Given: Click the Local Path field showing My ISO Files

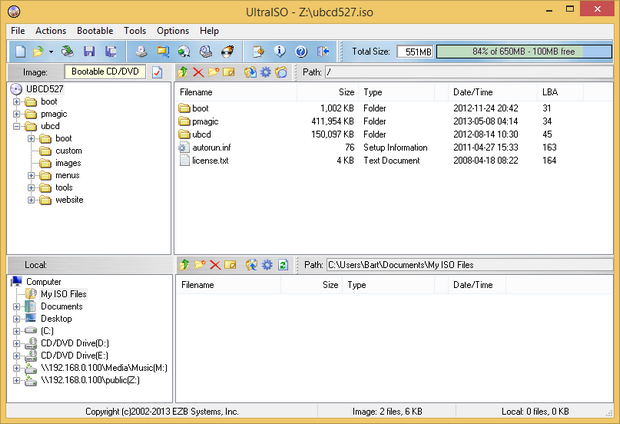Looking at the screenshot, I should [x=470, y=265].
